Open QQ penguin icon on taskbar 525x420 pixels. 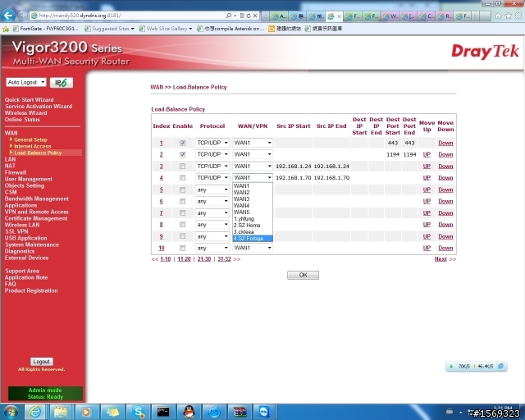point(189,412)
